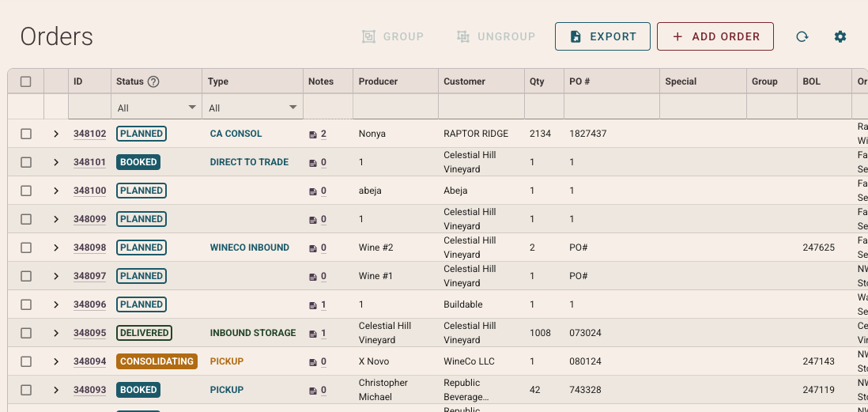Expand row for order 348099
This screenshot has height=412, width=868.
pos(56,219)
